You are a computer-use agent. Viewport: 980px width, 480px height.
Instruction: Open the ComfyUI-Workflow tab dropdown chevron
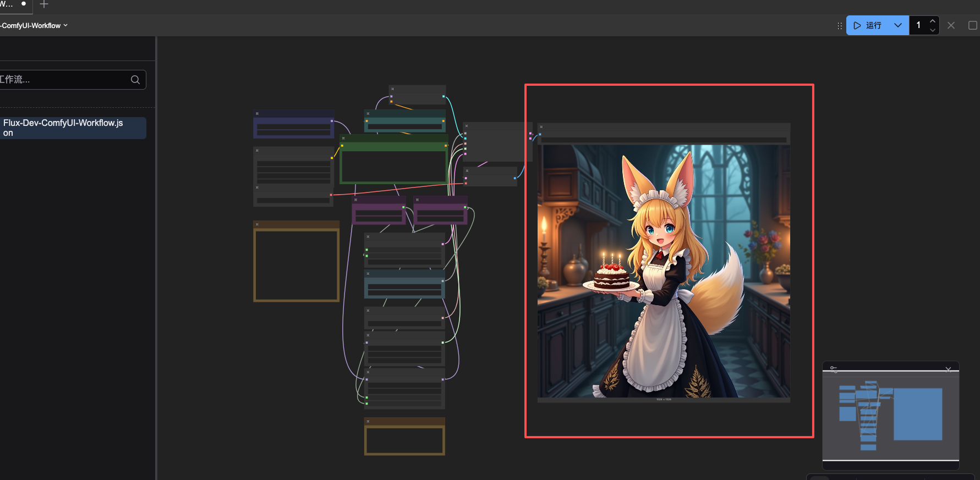point(65,25)
